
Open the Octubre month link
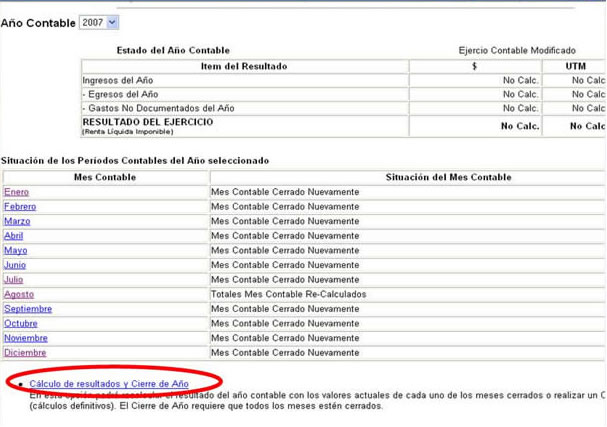coord(20,324)
